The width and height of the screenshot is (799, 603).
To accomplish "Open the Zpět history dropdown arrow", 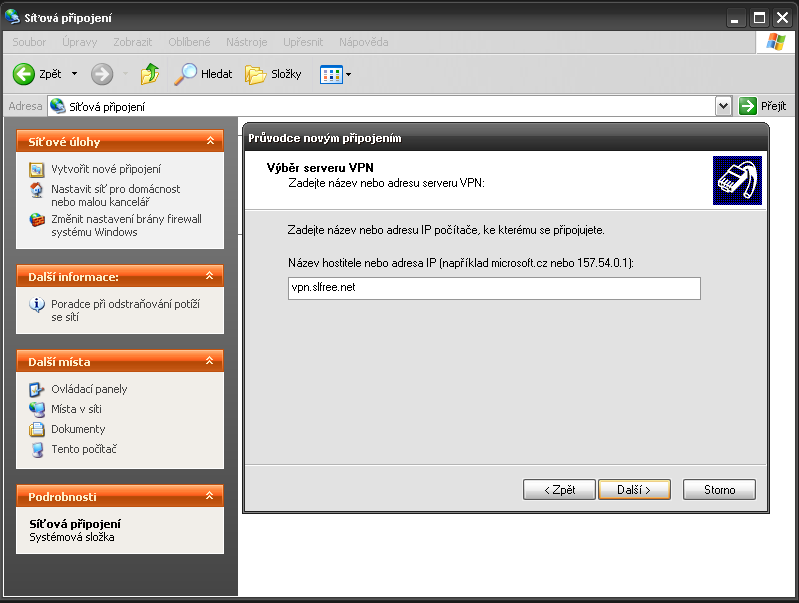I will click(x=74, y=74).
